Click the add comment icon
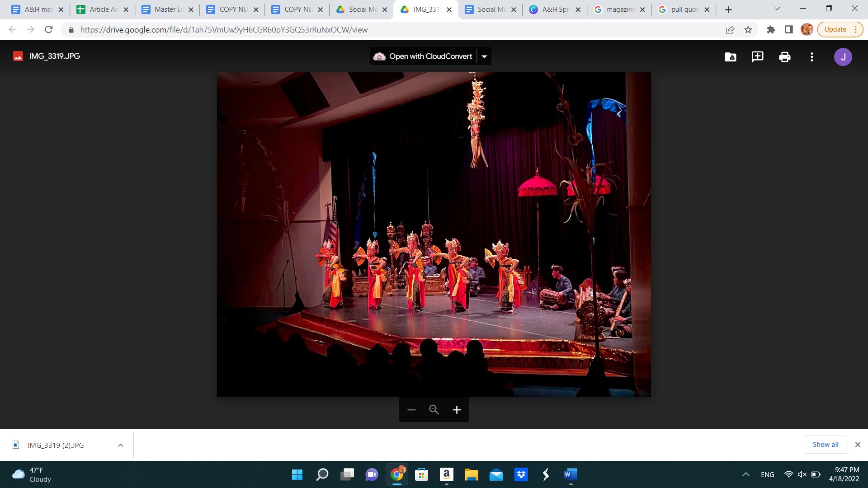Screen dimensions: 868x488 tap(757, 56)
